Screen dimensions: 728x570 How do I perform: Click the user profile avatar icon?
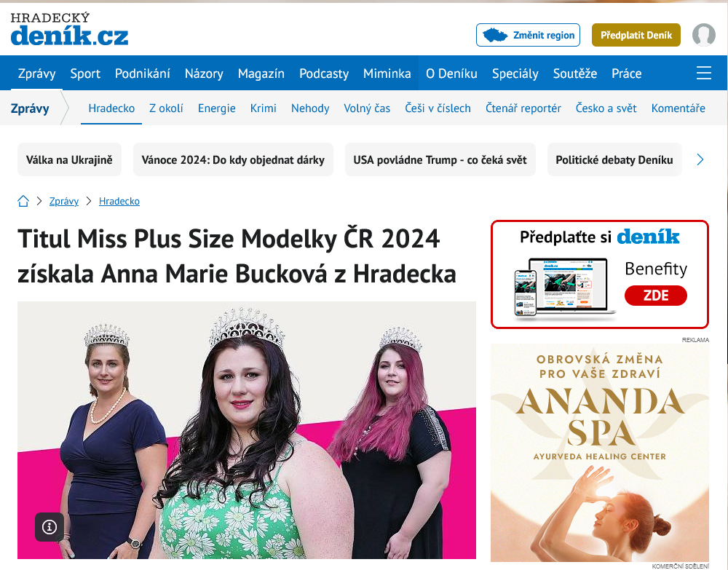[x=704, y=35]
